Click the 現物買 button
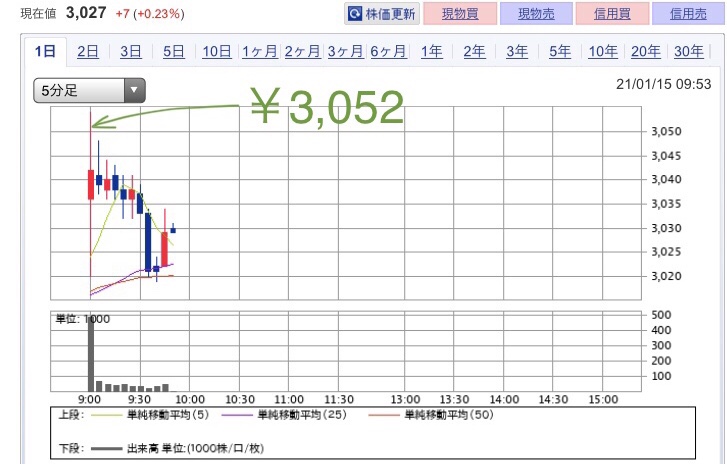Viewport: 727px width, 464px height. click(460, 14)
